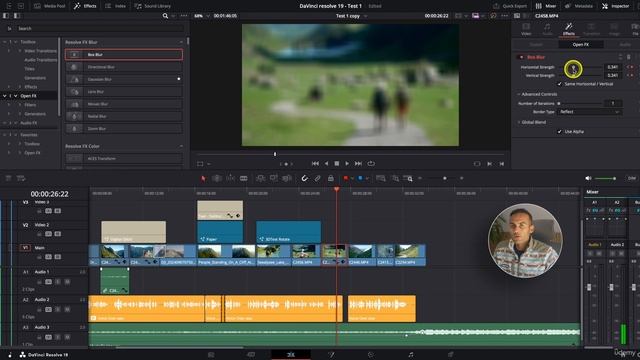Select the Directional Blur effect

point(124,67)
